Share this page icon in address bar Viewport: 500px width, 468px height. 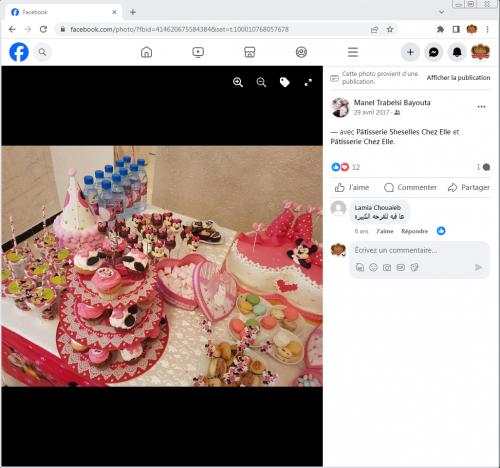374,29
